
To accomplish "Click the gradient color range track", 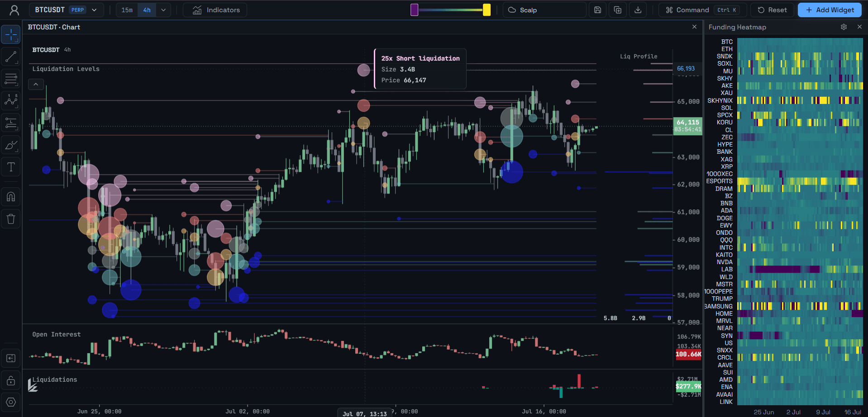I will click(450, 10).
